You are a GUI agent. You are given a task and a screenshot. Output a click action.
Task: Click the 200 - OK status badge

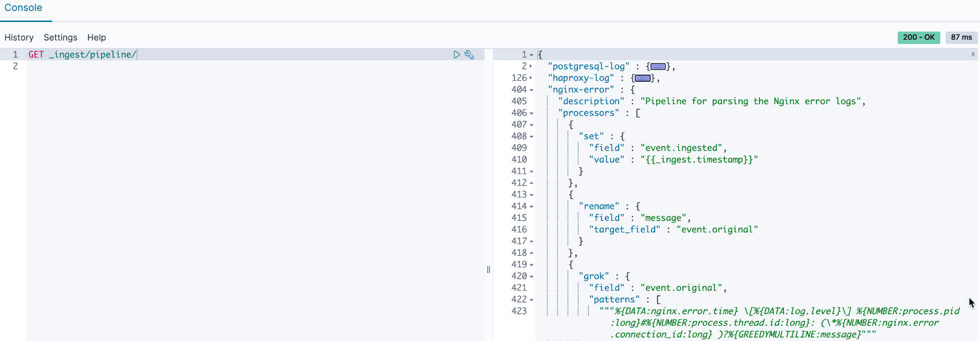point(918,37)
